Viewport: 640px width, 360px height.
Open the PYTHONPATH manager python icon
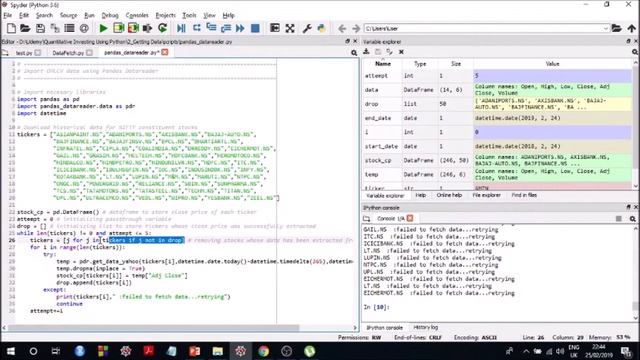pos(322,28)
